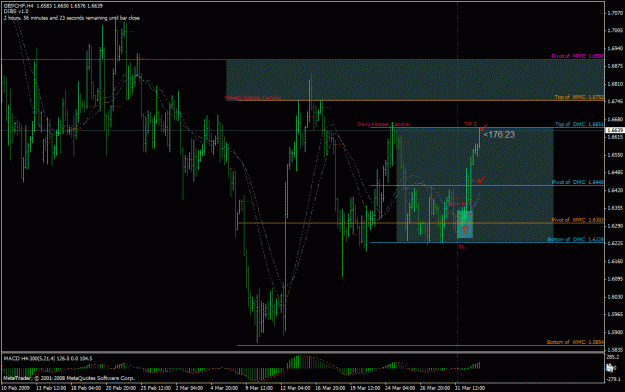Click the 19 Mar 12:00 time axis label
Image resolution: width=625 pixels, height=392 pixels.
(366, 388)
